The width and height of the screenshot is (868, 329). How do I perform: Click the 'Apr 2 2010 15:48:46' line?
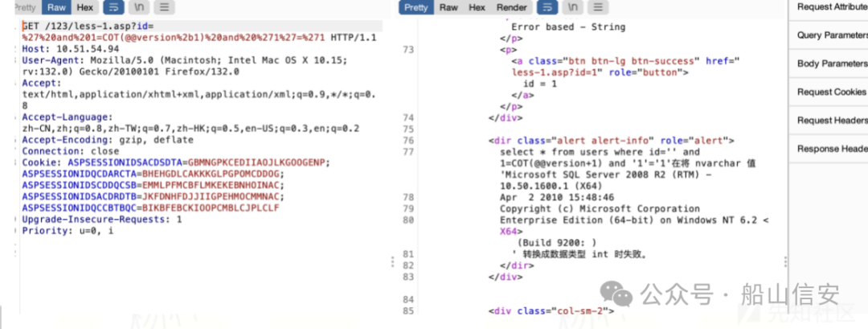tap(557, 197)
